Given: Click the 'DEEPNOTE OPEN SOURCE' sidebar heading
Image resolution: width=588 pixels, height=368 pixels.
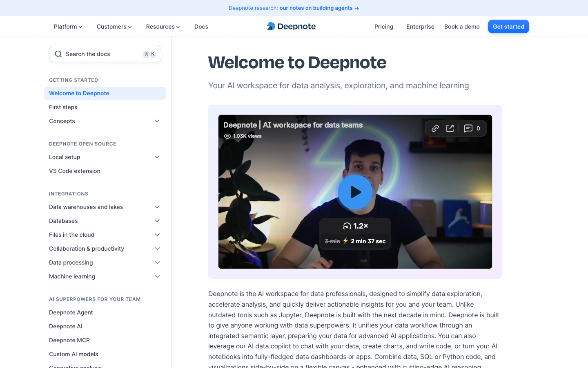Looking at the screenshot, I should click(82, 144).
